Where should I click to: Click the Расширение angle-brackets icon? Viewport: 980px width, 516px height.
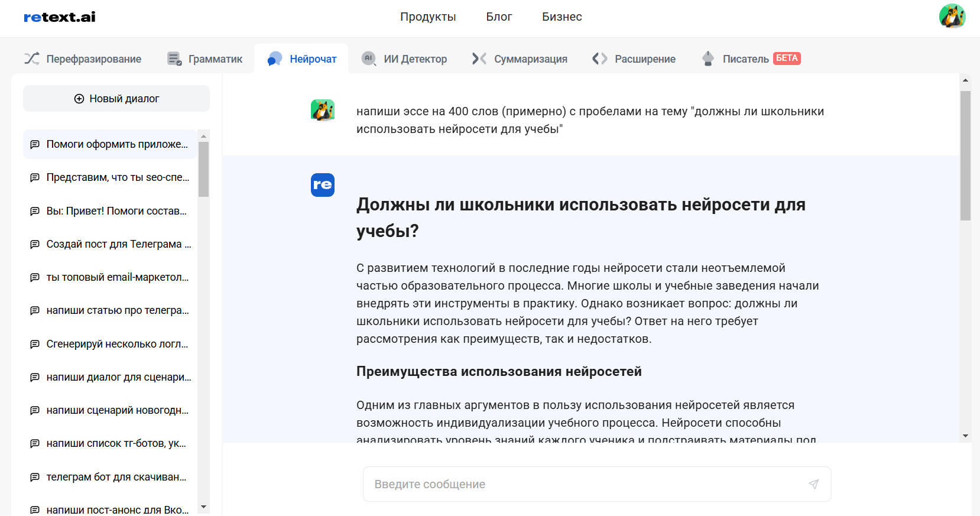coord(599,59)
